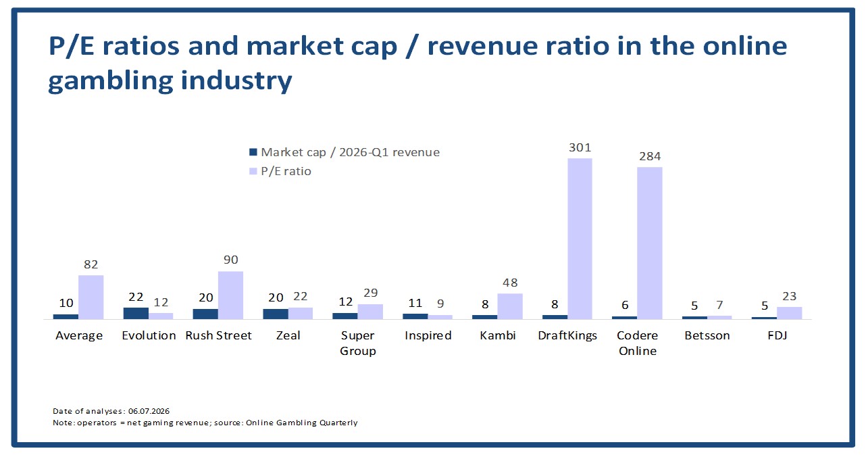Select the 'Codere Online' axis label

pos(637,343)
